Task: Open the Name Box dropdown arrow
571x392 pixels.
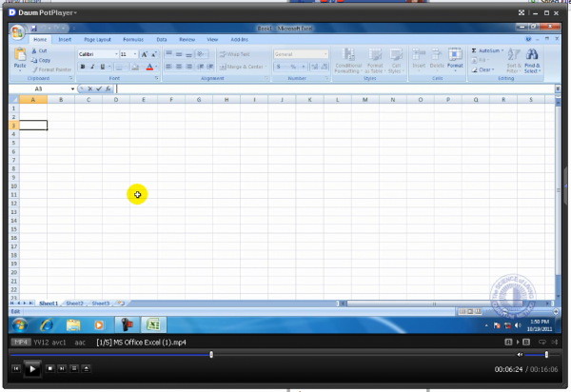Action: click(72, 88)
